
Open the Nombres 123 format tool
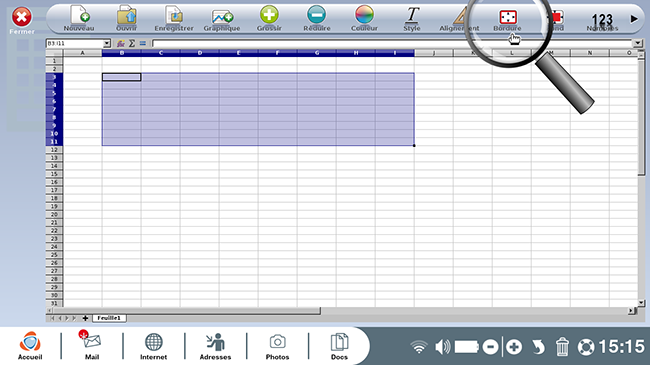click(x=602, y=22)
